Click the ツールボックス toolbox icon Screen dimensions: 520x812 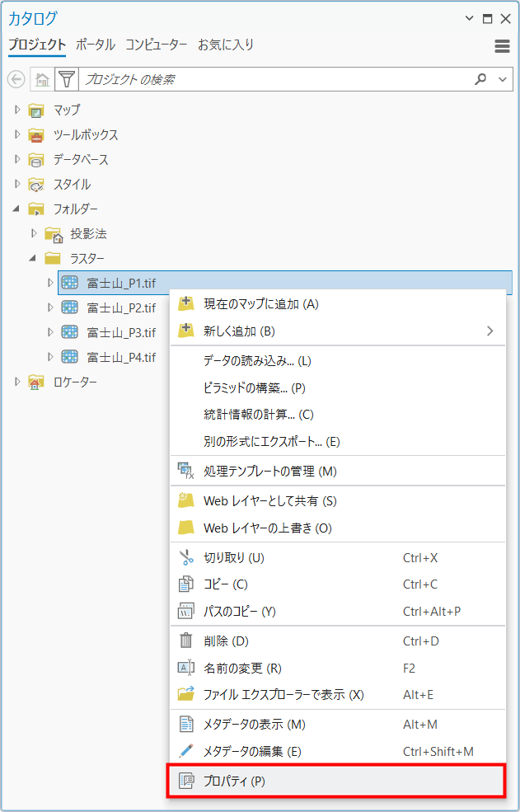coord(35,135)
